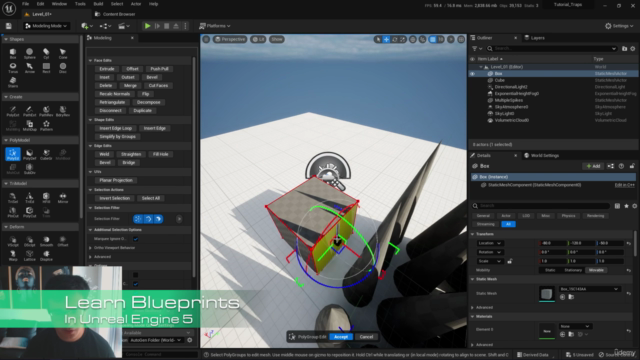Save the current level icon
The width and height of the screenshot is (640, 360).
pyautogui.click(x=9, y=26)
